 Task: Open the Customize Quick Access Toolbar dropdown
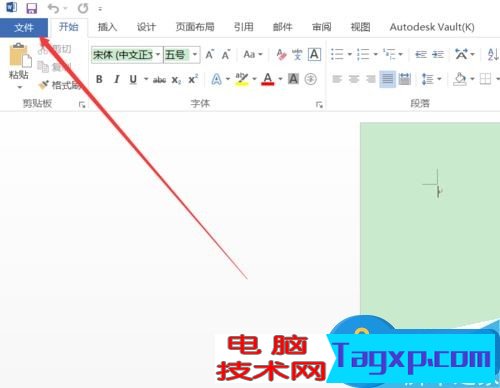100,9
